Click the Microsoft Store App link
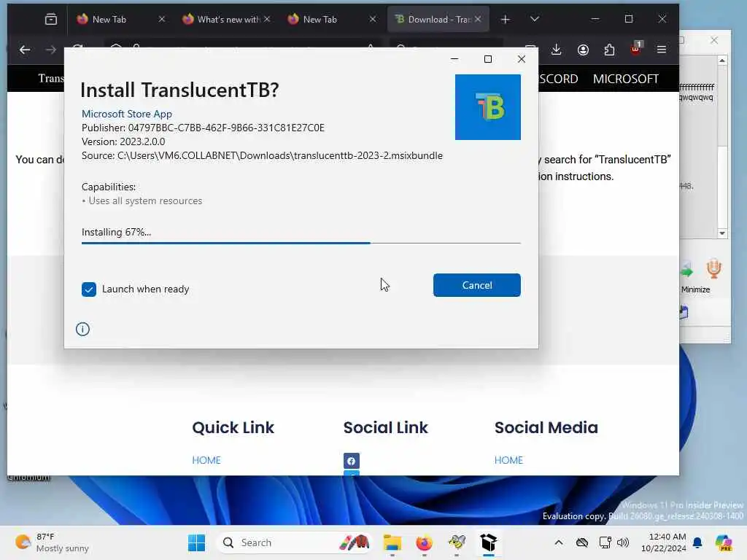Viewport: 747px width, 560px height. 127,114
